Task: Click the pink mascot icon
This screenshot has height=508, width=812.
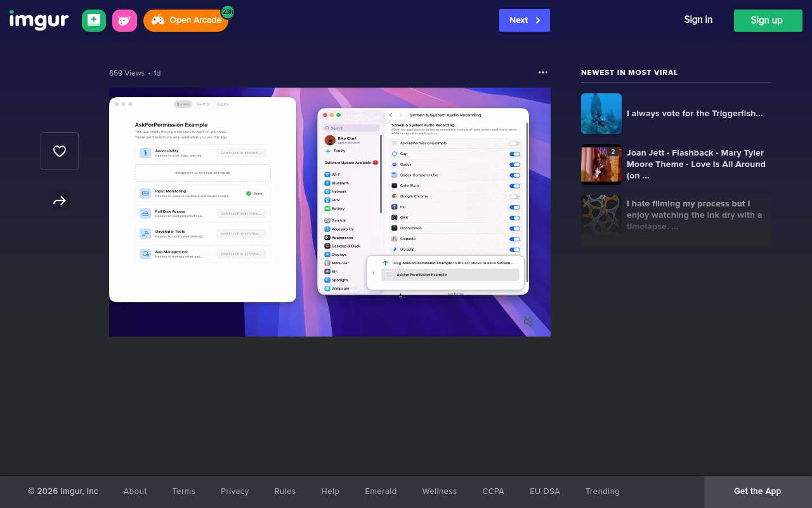Action: 124,20
